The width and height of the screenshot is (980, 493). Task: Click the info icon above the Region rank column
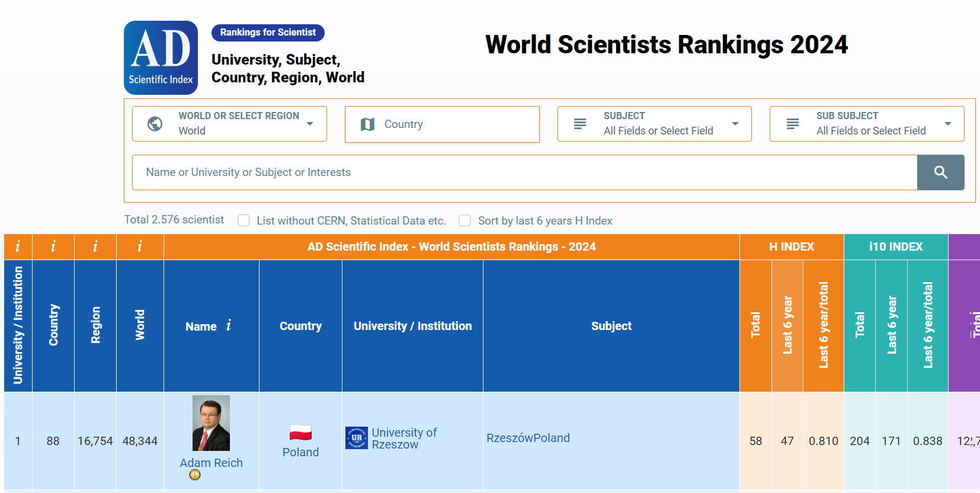click(95, 246)
